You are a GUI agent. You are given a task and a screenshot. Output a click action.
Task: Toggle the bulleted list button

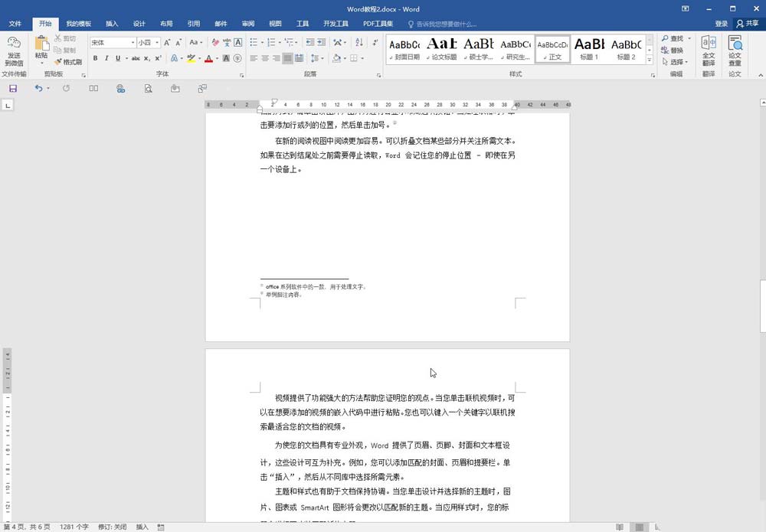pyautogui.click(x=254, y=42)
